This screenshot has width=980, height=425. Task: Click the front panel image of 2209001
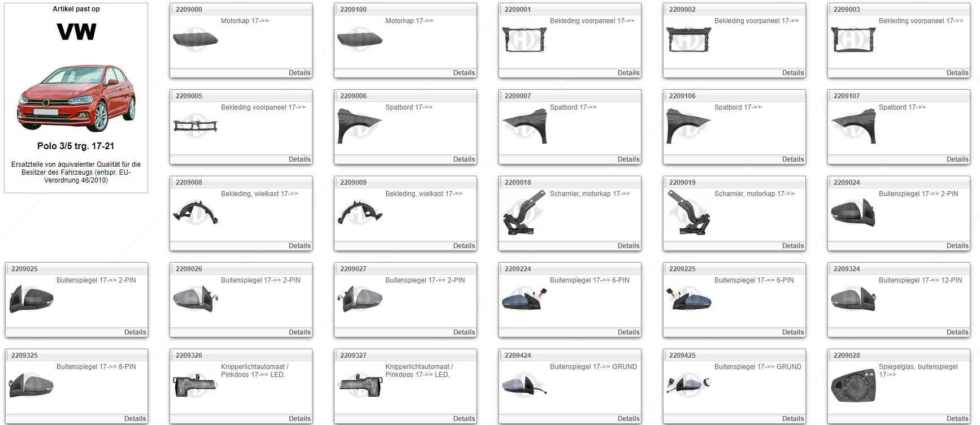[x=524, y=40]
